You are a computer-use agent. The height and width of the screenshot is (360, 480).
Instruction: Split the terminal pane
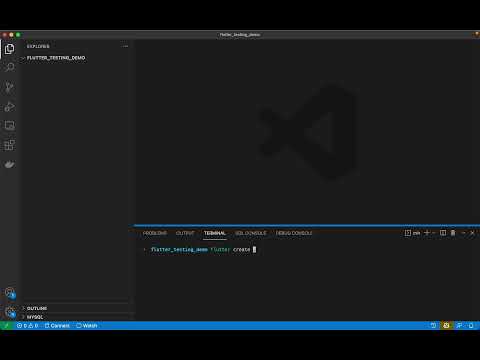pos(443,233)
